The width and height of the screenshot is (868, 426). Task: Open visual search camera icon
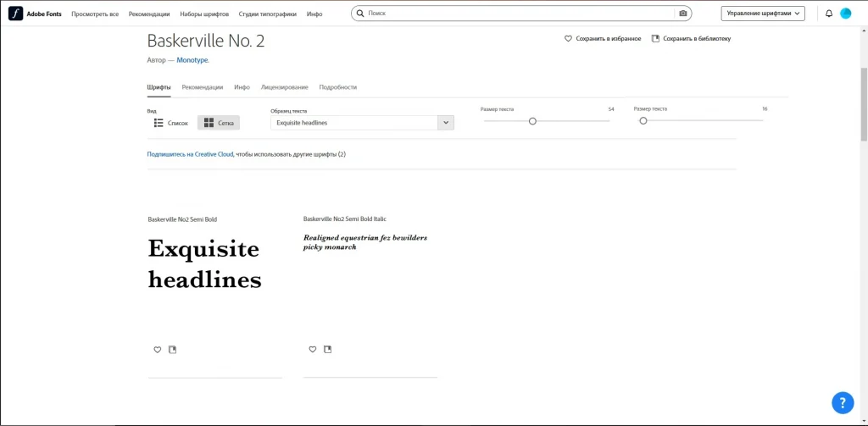683,14
